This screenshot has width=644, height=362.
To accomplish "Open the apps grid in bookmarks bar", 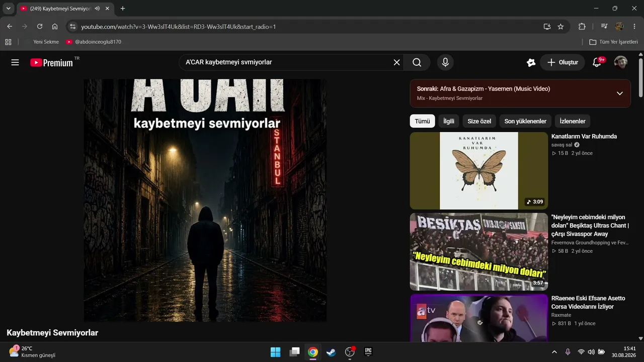I will (8, 42).
